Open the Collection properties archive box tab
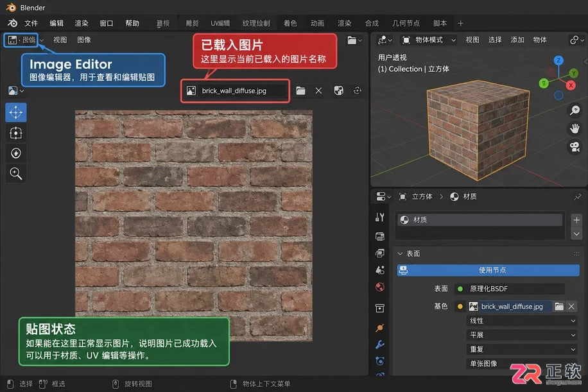 click(x=380, y=308)
